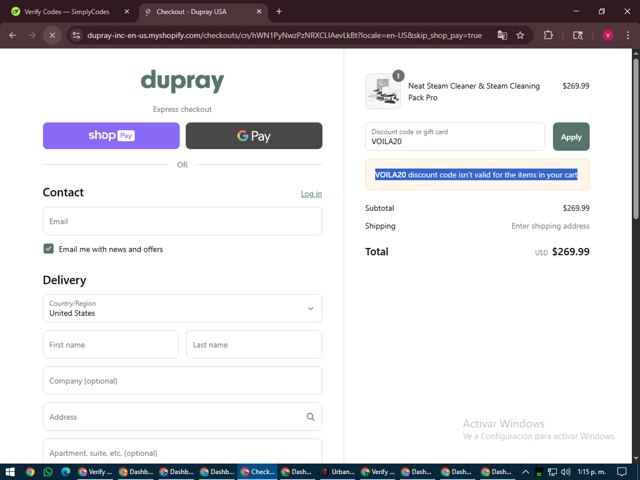Stop loading the current page

coord(52,36)
